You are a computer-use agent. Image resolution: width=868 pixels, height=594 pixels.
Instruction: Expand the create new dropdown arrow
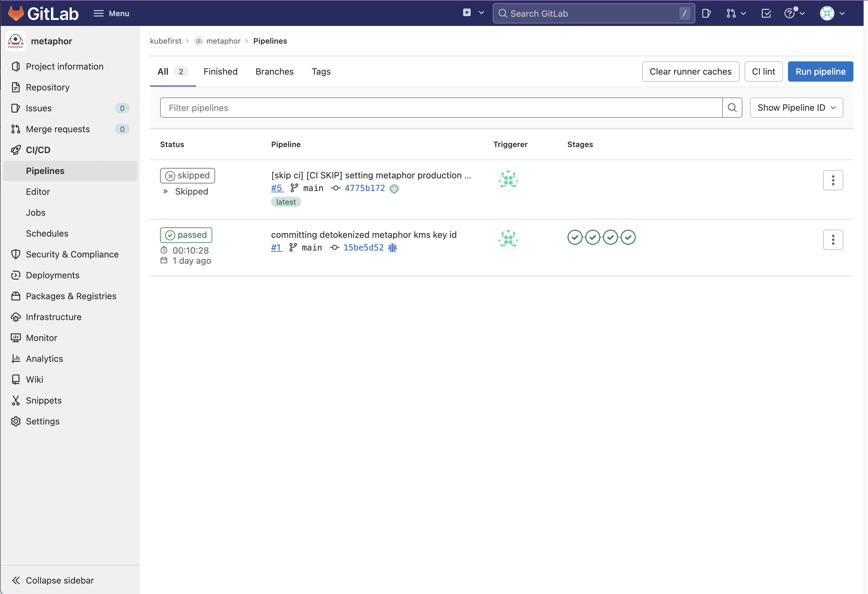(x=481, y=13)
